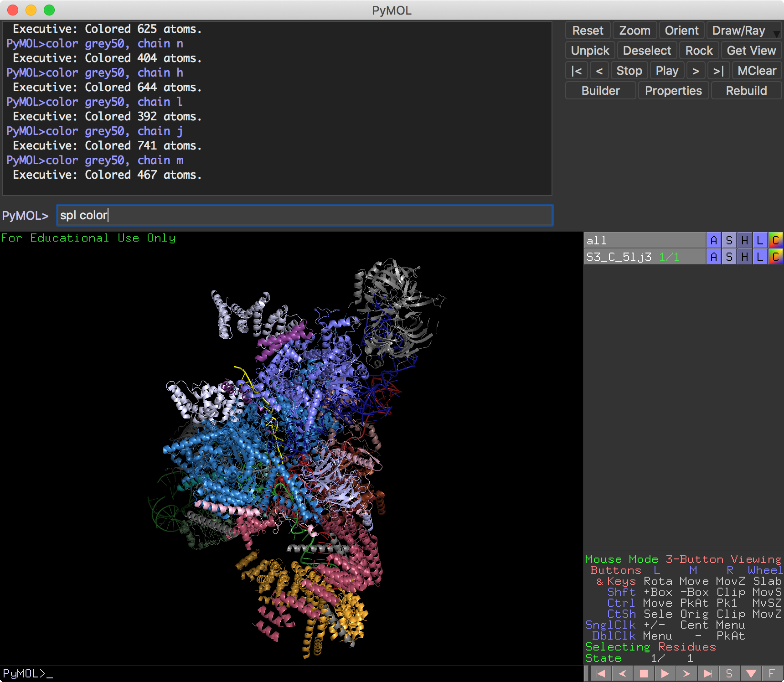Open the Builder panel
Screen dimensions: 784x682
(600, 91)
